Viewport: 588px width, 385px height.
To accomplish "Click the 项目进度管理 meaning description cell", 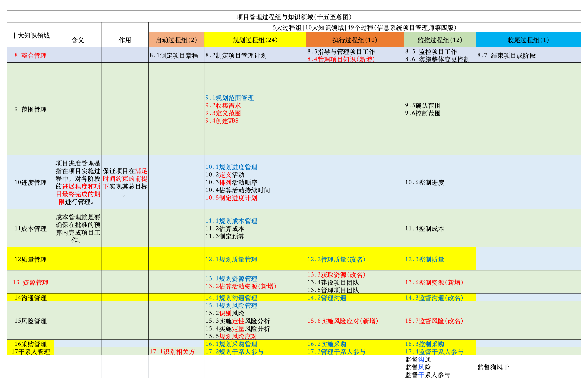I will [x=78, y=182].
